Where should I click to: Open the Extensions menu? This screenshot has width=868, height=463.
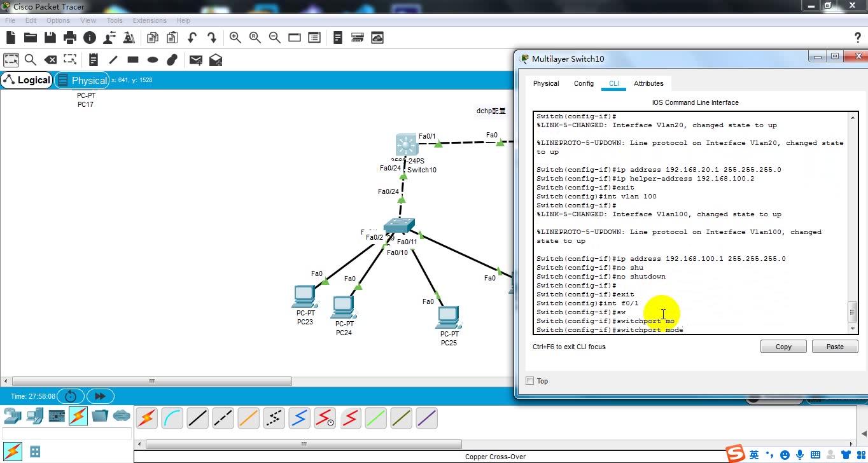150,20
